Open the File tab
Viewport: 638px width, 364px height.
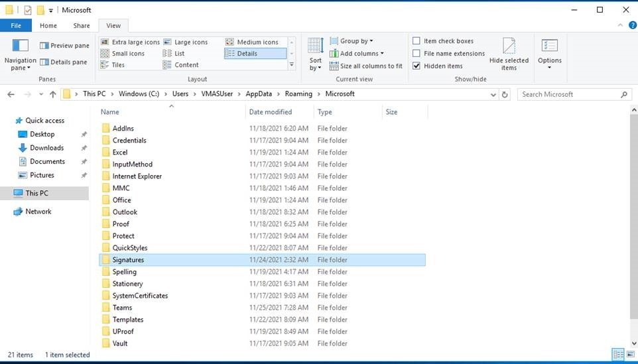coord(16,25)
